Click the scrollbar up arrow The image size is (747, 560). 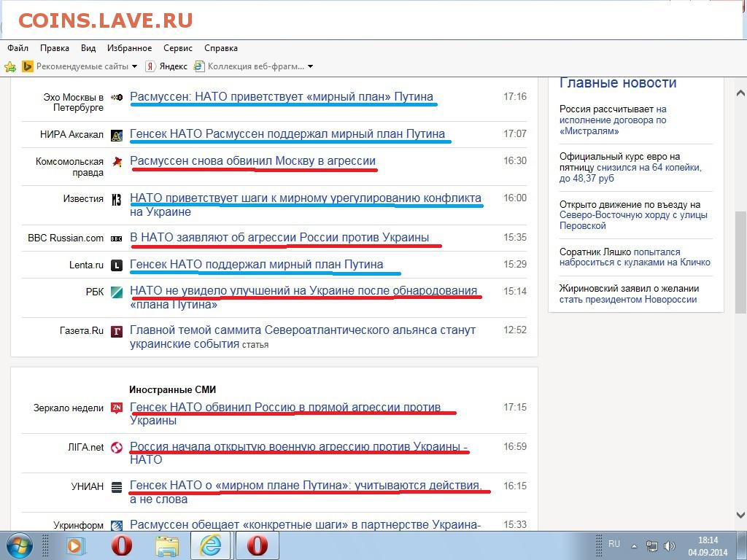coord(740,93)
